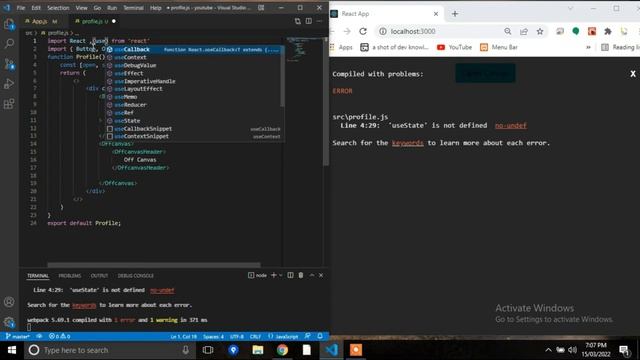Open Task View on the taskbar
Viewport: 640px width, 360px height.
(x=208, y=350)
